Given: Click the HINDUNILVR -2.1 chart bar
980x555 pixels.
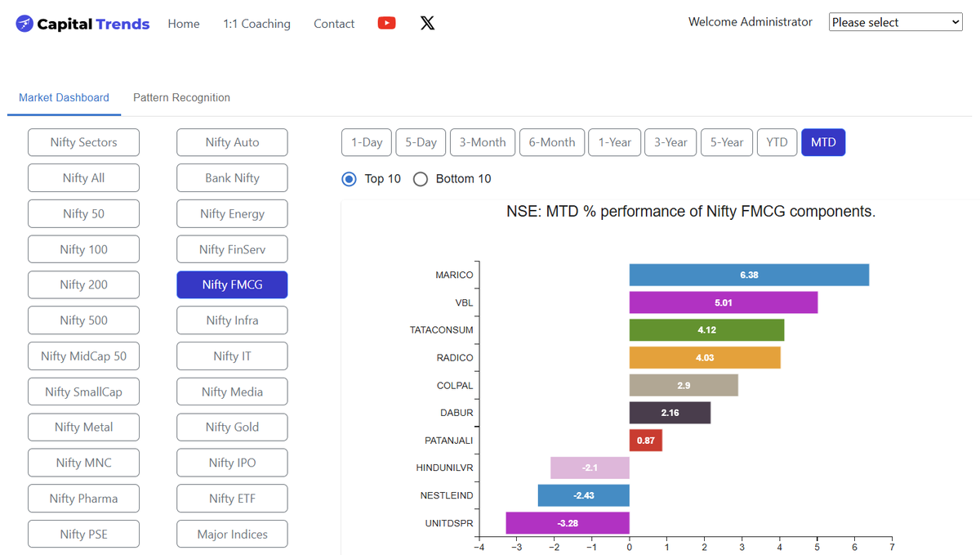Looking at the screenshot, I should point(590,468).
